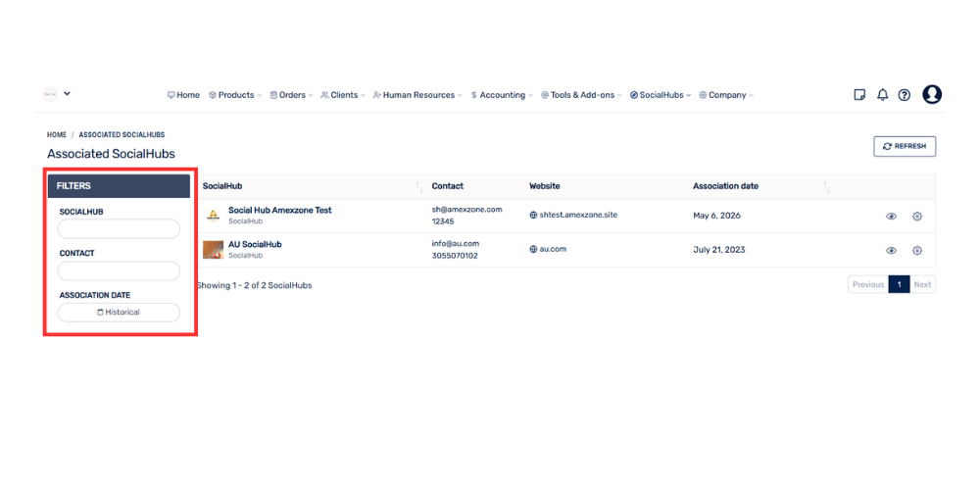This screenshot has width=980, height=490.
Task: Sort by SocialHub column arrows
Action: tap(419, 187)
